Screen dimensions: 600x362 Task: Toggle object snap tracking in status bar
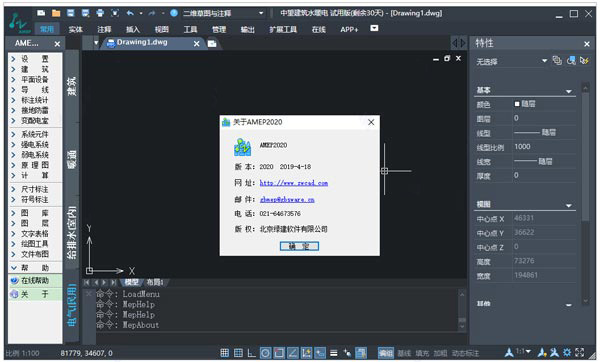tap(293, 352)
